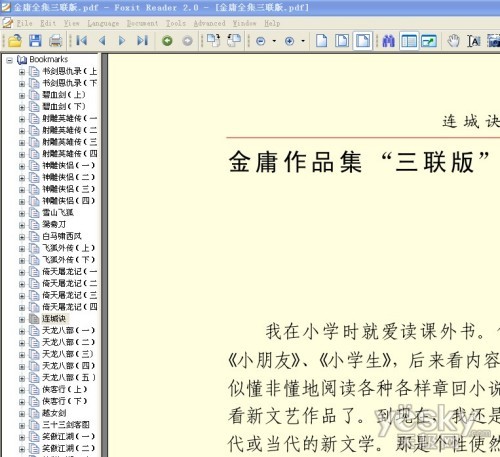Viewport: 500px width, 457px height.
Task: Click the full screen view icon
Action: pyautogui.click(x=429, y=41)
